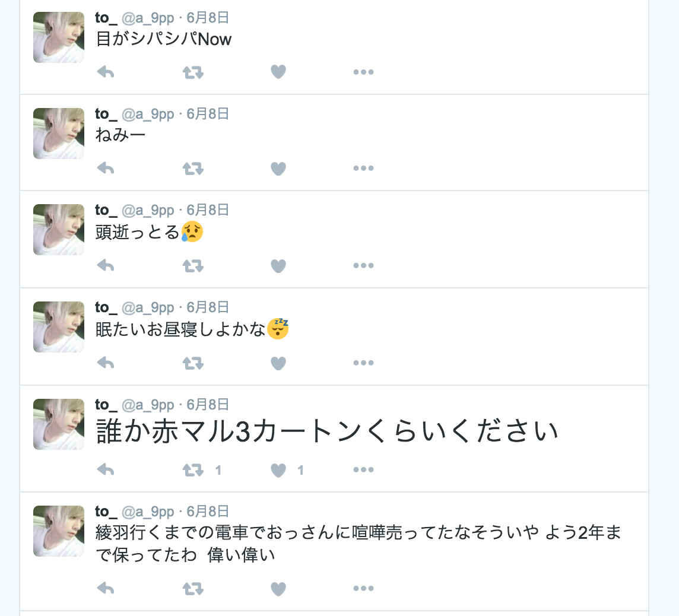Screen dimensions: 679x616
Task: Like the 目がシパシパNow tweet
Action: (278, 72)
